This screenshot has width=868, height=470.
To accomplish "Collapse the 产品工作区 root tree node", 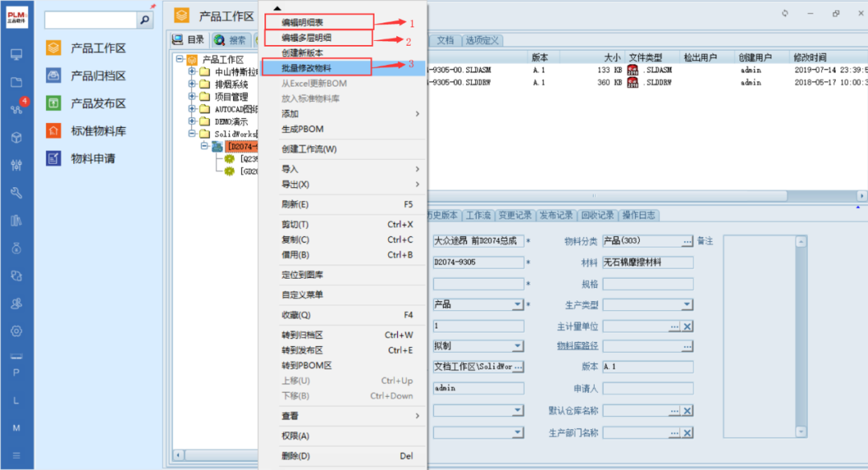I will (x=180, y=59).
